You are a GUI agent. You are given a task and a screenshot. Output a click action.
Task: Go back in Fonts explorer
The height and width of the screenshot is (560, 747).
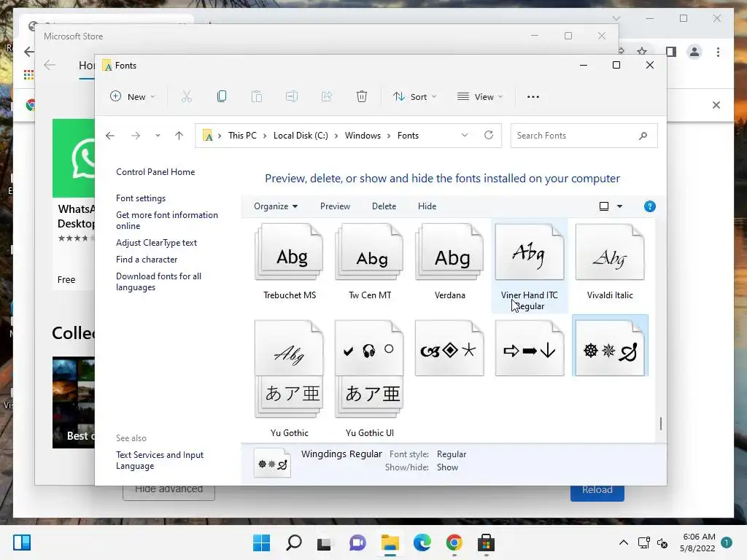coord(110,136)
